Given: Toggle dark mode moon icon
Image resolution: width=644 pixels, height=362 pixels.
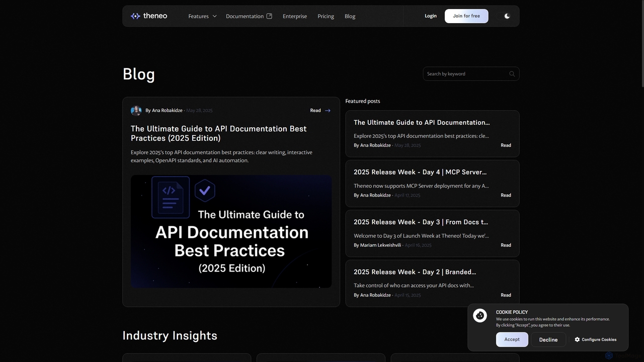Looking at the screenshot, I should pyautogui.click(x=507, y=16).
